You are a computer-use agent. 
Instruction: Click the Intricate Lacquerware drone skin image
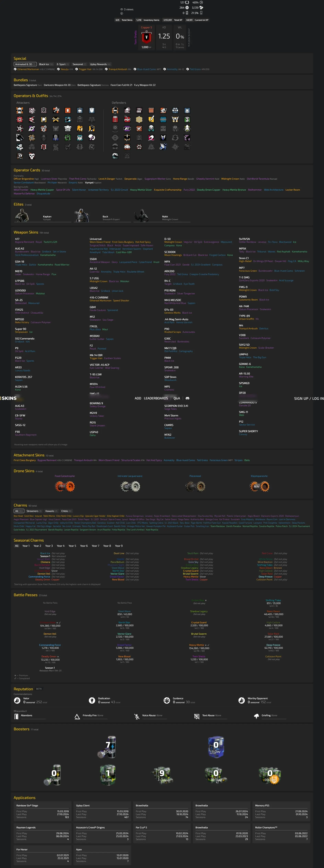130,486
